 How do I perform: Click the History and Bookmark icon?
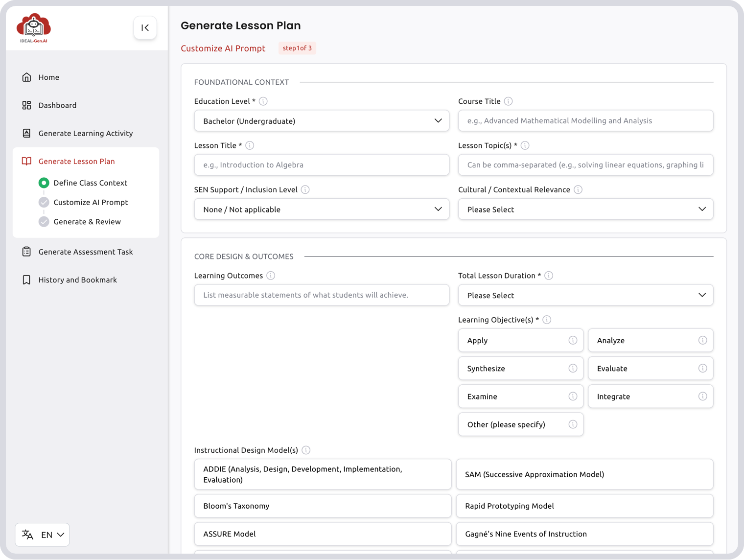pyautogui.click(x=26, y=280)
